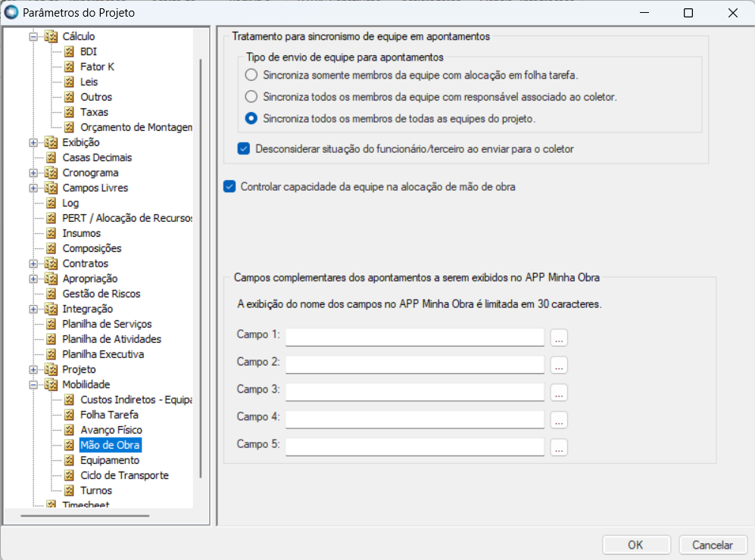Expand the Integração tree branch
755x560 pixels.
tap(33, 309)
